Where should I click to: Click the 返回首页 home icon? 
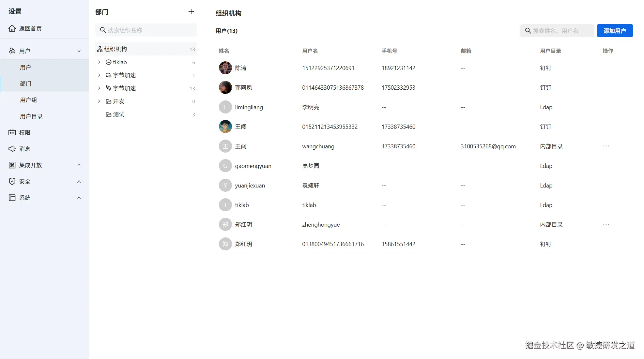(x=12, y=28)
